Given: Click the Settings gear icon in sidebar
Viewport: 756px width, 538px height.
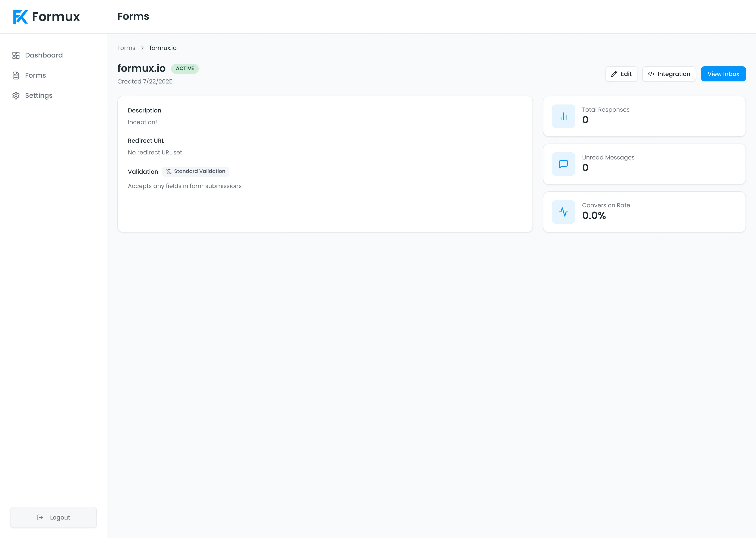Looking at the screenshot, I should point(16,96).
